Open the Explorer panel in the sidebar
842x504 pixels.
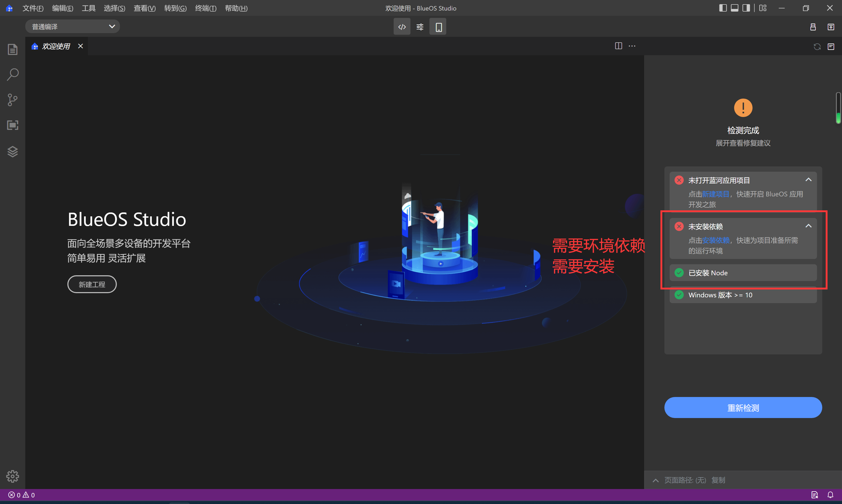(x=13, y=49)
